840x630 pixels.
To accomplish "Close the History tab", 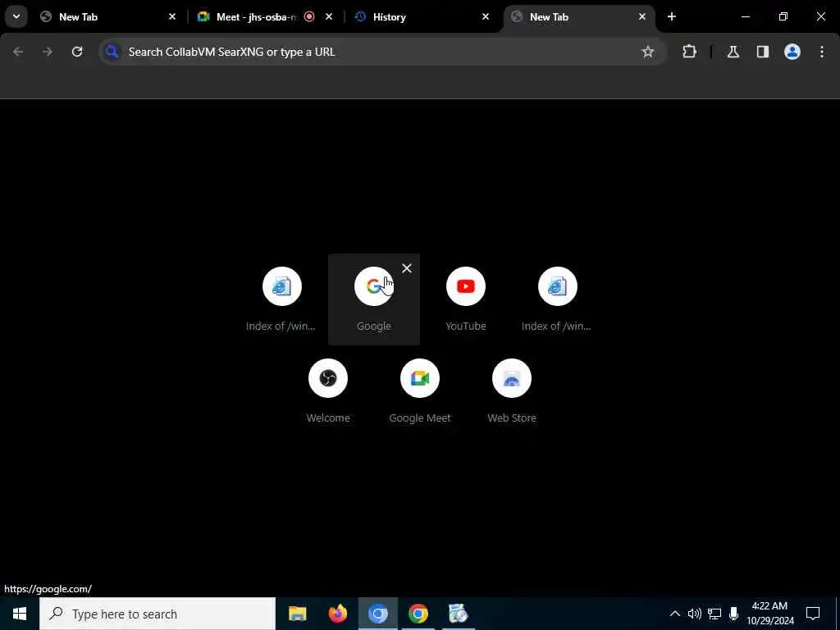I will (x=486, y=16).
